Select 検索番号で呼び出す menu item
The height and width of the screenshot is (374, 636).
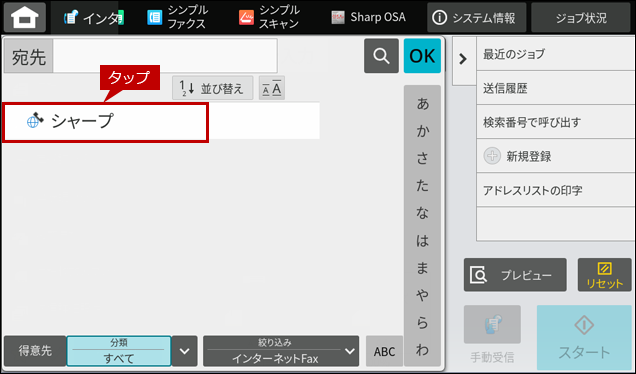tap(556, 122)
